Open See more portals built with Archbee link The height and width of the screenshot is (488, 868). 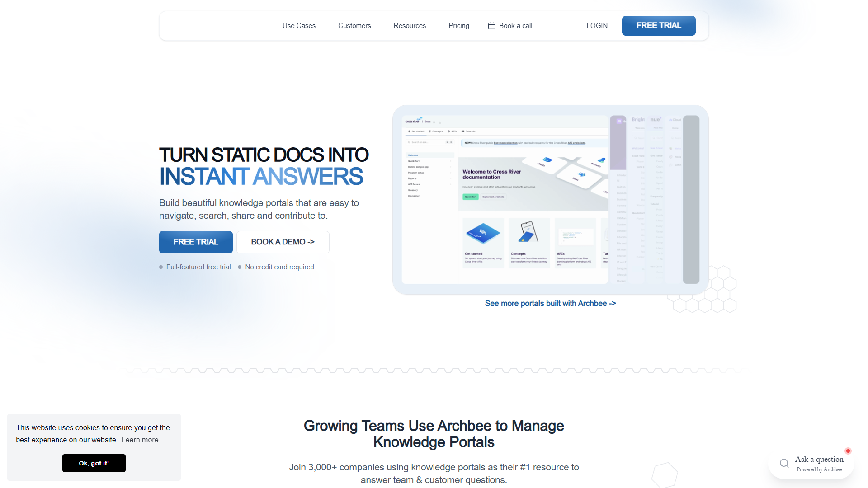[551, 304]
